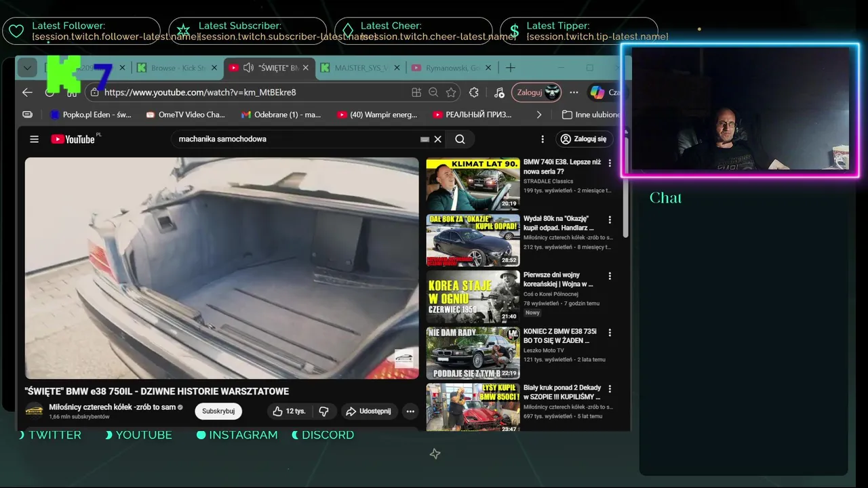
Task: Clear the YouTube search query with X
Action: click(438, 139)
